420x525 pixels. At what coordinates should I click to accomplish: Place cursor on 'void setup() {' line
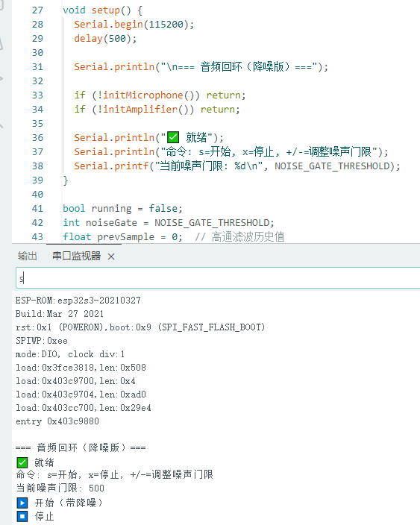[102, 10]
